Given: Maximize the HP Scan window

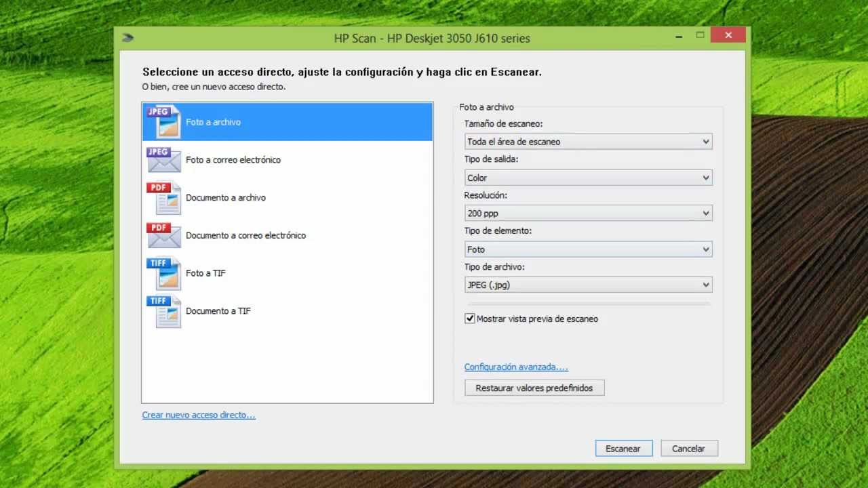Looking at the screenshot, I should [700, 35].
